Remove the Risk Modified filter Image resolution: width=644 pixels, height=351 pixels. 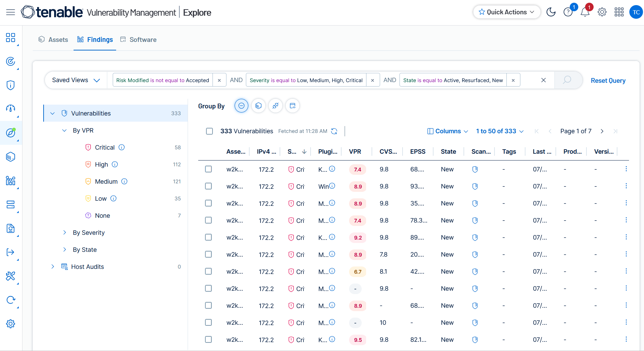coord(219,80)
